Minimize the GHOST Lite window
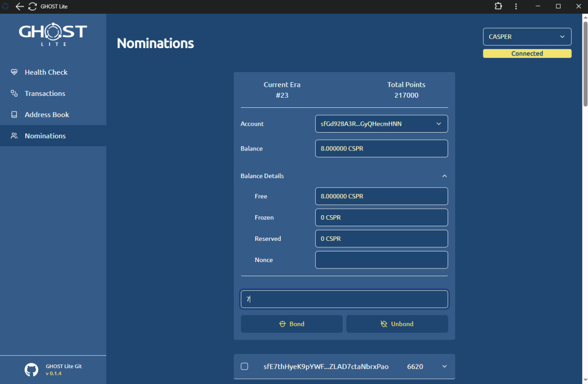The image size is (588, 384). [538, 6]
